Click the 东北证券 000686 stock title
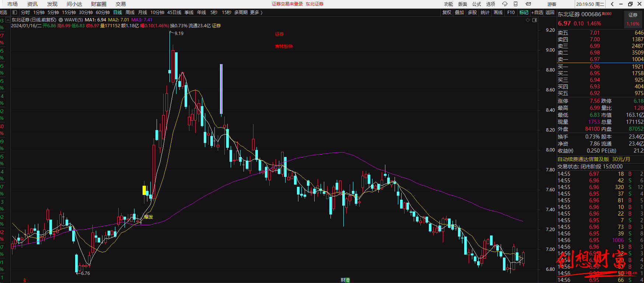The width and height of the screenshot is (644, 283). pyautogui.click(x=580, y=14)
